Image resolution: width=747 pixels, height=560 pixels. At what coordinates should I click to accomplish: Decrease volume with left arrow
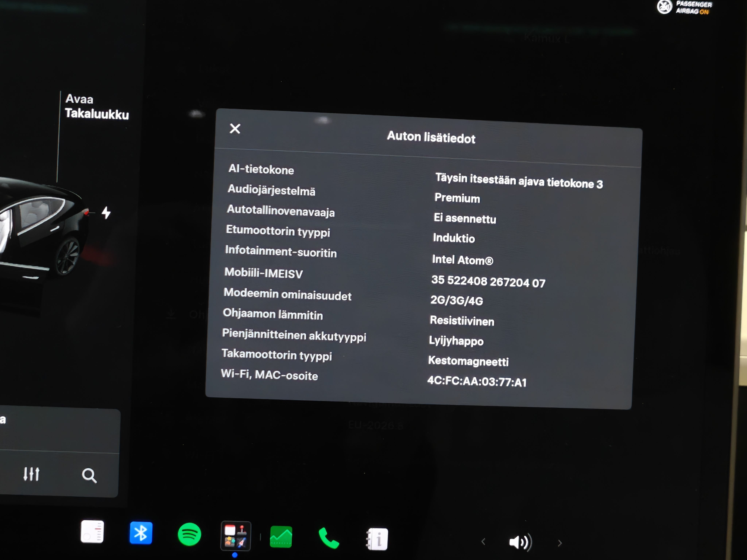tap(483, 541)
